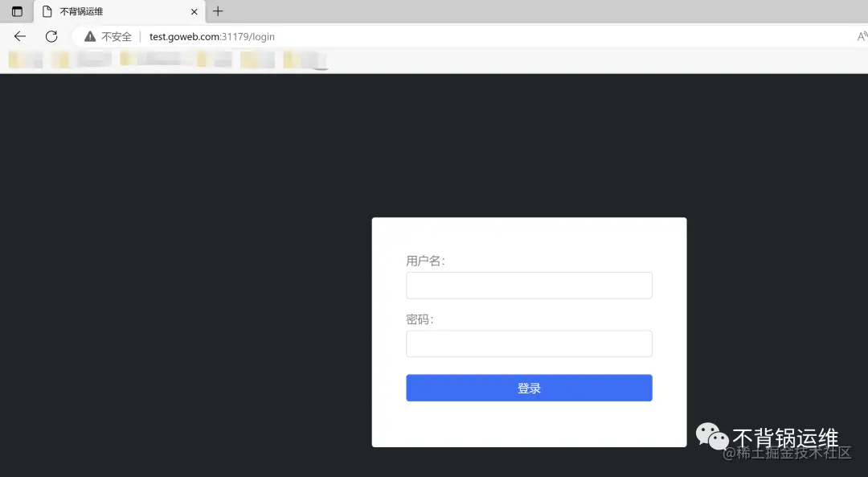This screenshot has width=868, height=477.
Task: Close the 不背锅运维 tab
Action: point(192,11)
